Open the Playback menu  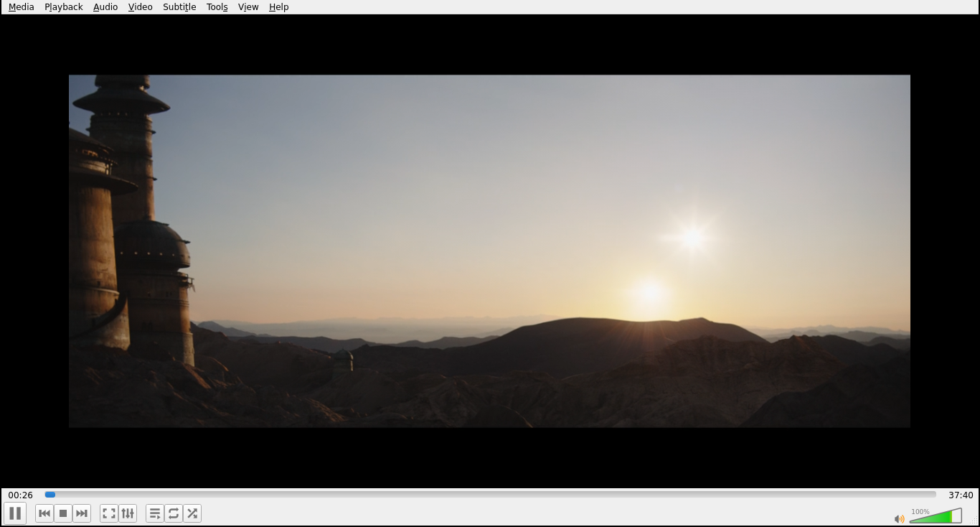(64, 7)
